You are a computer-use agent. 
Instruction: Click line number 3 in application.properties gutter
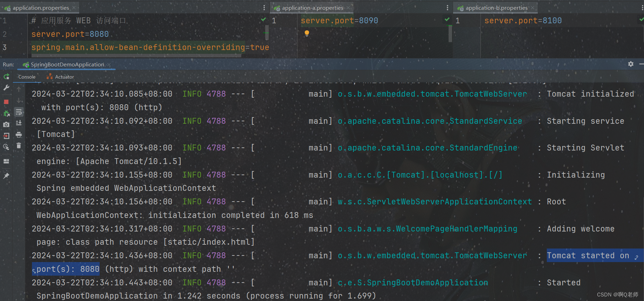5,47
